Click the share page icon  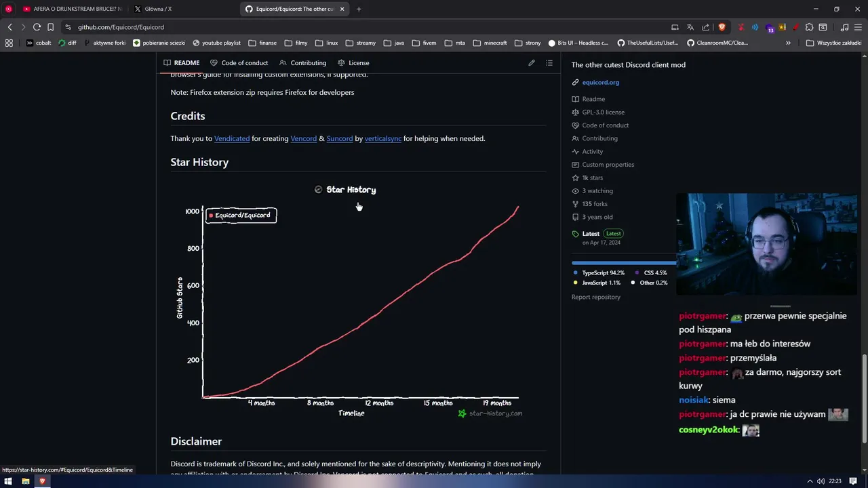tap(706, 27)
